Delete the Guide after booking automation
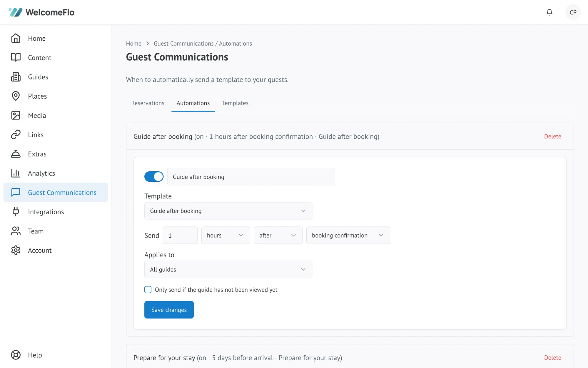 pyautogui.click(x=552, y=136)
